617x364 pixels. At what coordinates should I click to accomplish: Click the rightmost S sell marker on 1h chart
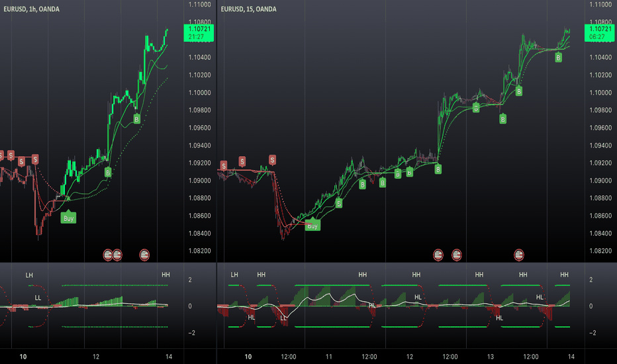pos(35,159)
